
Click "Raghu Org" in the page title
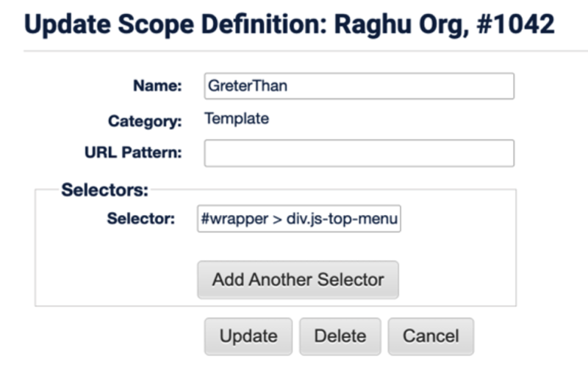(x=398, y=24)
